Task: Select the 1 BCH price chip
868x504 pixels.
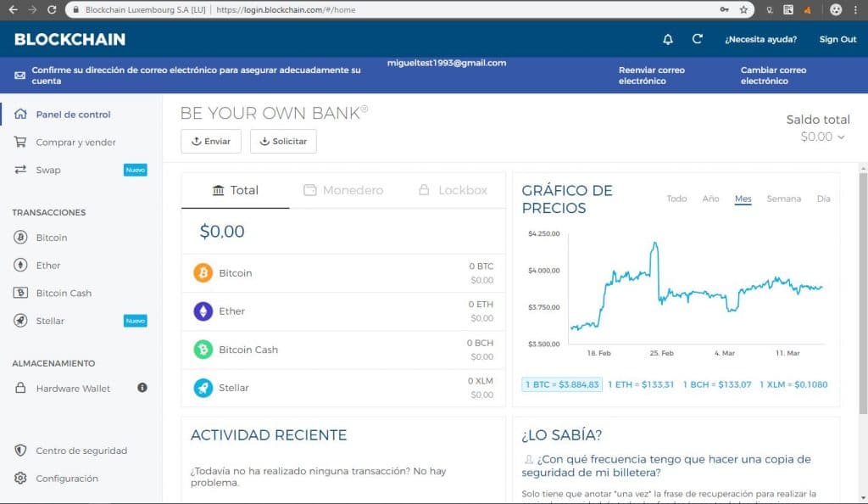Action: pos(717,384)
